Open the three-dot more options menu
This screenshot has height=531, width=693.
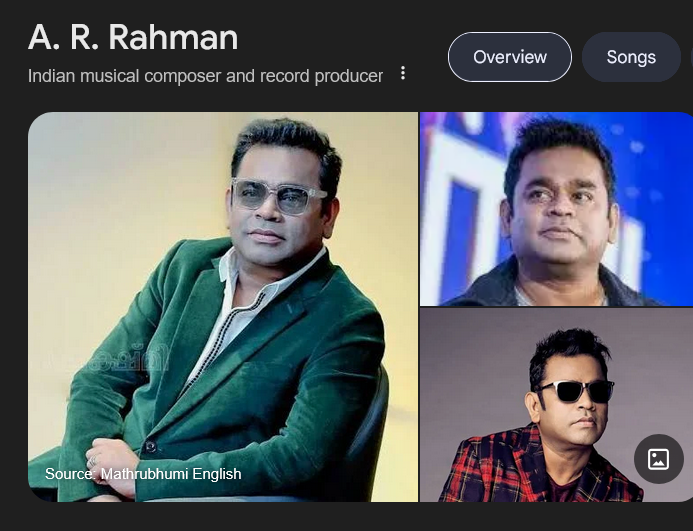(x=403, y=73)
